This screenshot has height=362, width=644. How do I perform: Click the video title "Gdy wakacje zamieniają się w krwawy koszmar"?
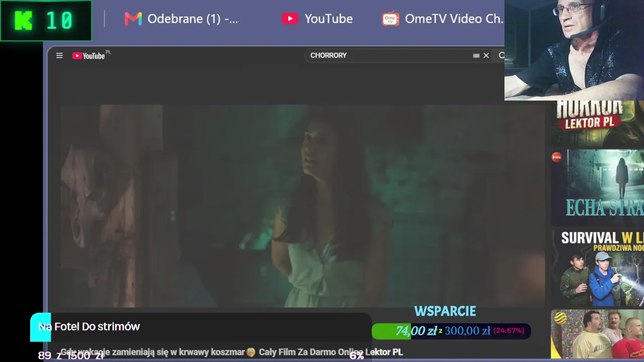coord(231,352)
